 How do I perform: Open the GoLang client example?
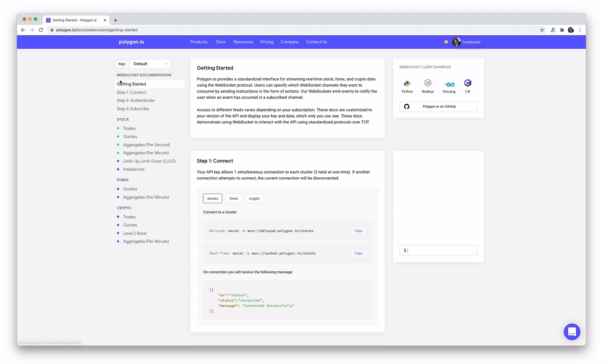(x=449, y=86)
